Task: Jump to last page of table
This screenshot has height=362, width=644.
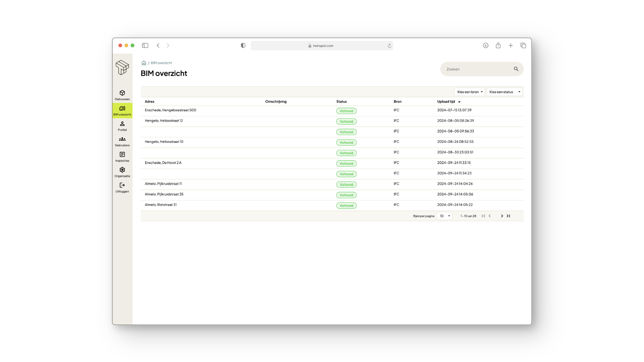Action: [508, 216]
